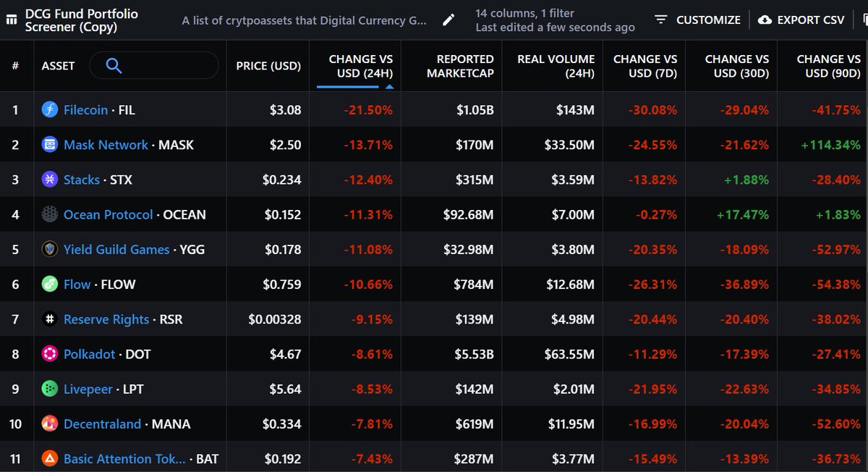The height and width of the screenshot is (472, 868).
Task: Sort by Change vs USD (7D) header
Action: click(645, 65)
